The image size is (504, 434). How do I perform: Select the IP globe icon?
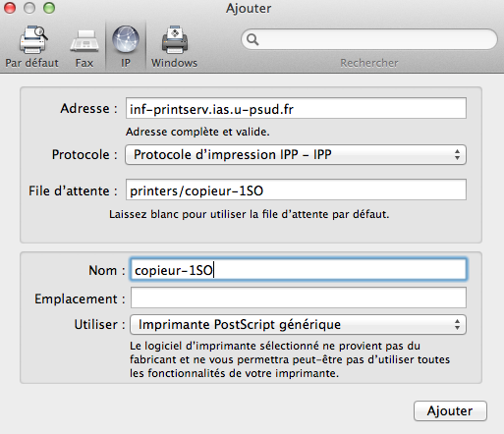pyautogui.click(x=126, y=39)
